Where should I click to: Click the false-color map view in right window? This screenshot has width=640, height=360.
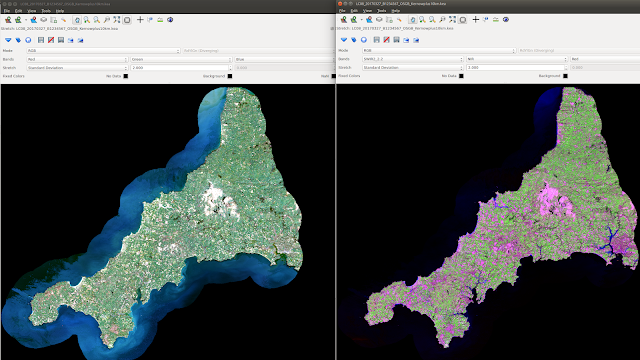point(488,222)
